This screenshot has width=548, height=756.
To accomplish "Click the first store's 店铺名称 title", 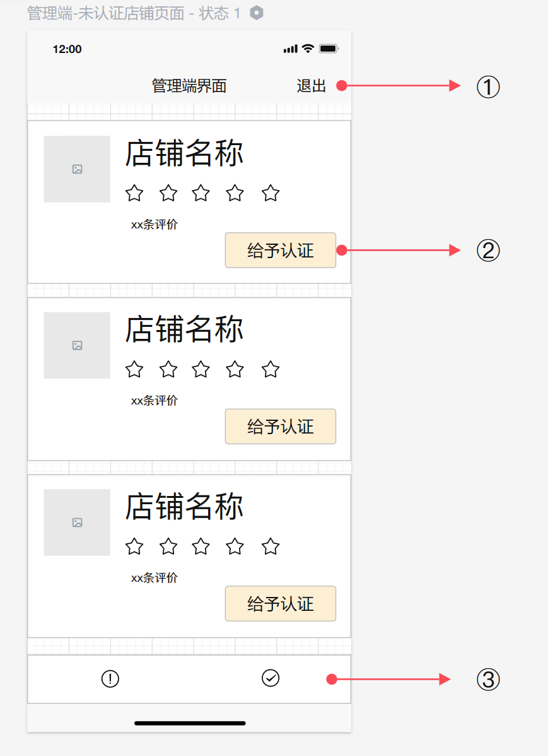I will [184, 153].
